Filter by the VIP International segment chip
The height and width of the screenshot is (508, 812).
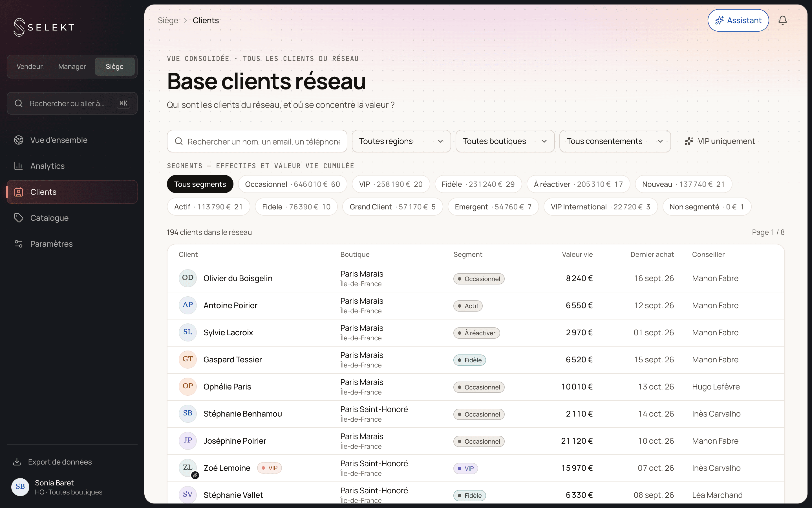point(601,207)
